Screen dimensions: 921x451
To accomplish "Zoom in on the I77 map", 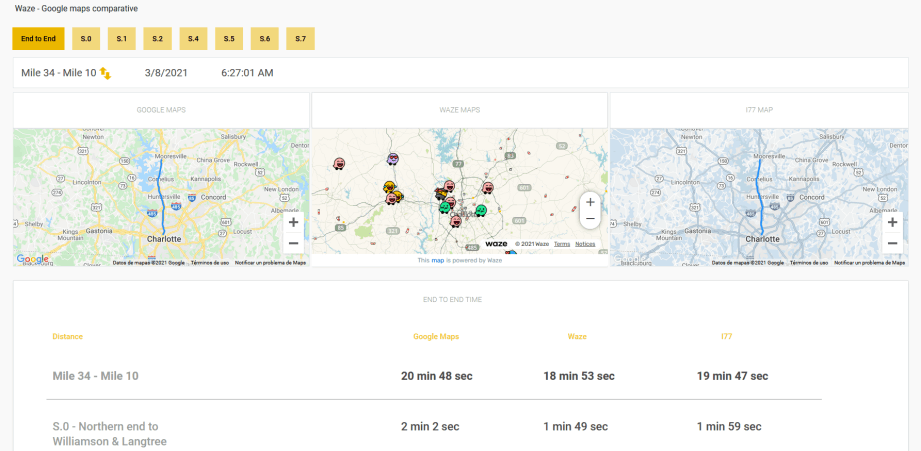I will point(892,223).
